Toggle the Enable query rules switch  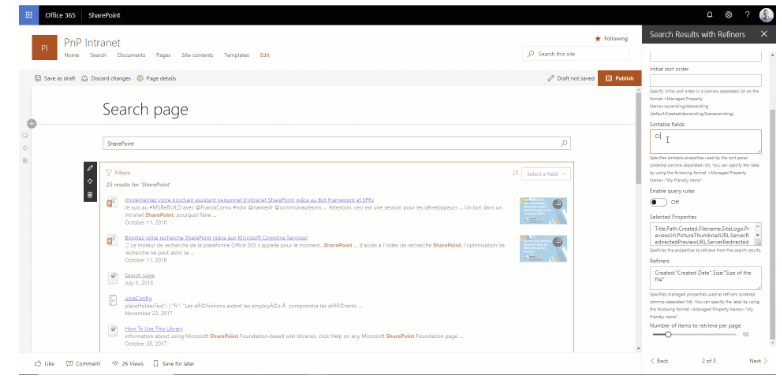(658, 202)
